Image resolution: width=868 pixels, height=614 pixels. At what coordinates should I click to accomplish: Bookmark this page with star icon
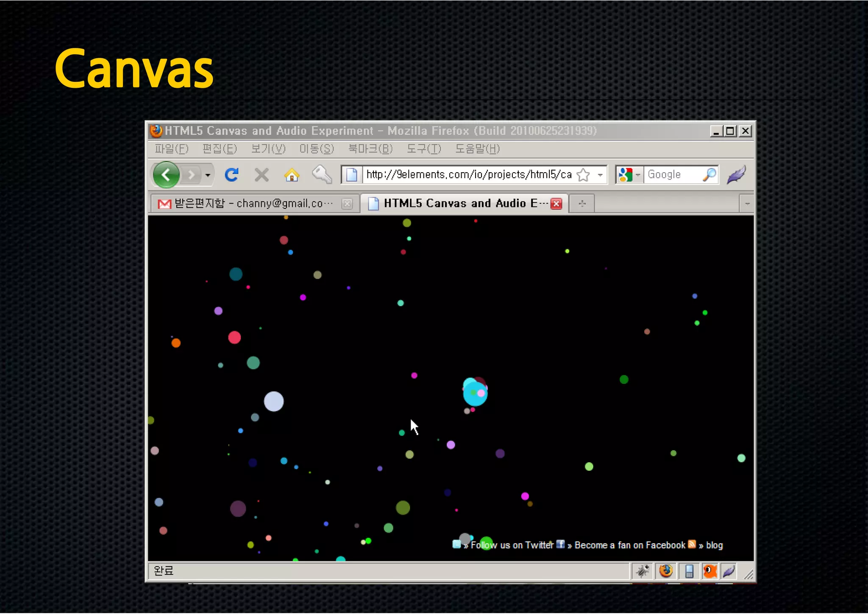pyautogui.click(x=584, y=175)
